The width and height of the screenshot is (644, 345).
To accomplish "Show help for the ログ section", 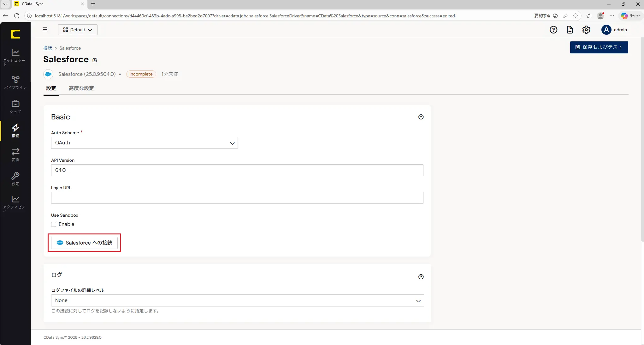I will [x=421, y=277].
